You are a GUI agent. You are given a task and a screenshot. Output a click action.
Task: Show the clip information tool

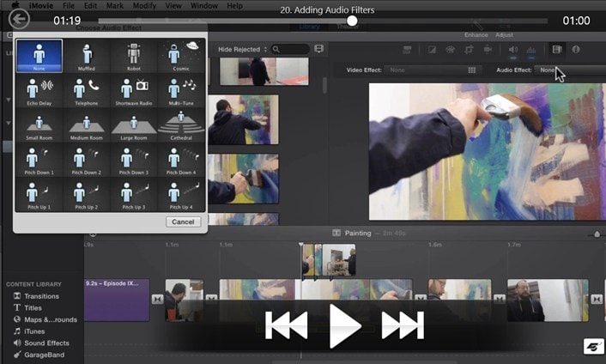click(x=576, y=50)
